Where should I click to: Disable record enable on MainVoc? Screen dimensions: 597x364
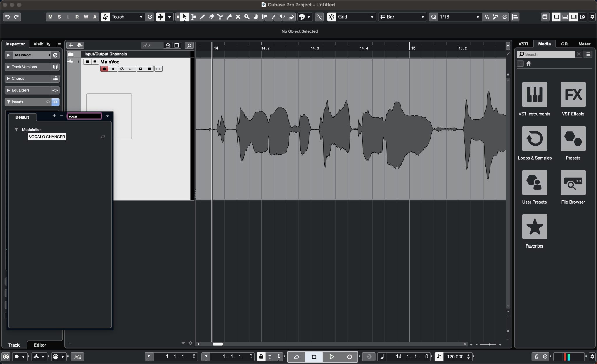[x=104, y=69]
